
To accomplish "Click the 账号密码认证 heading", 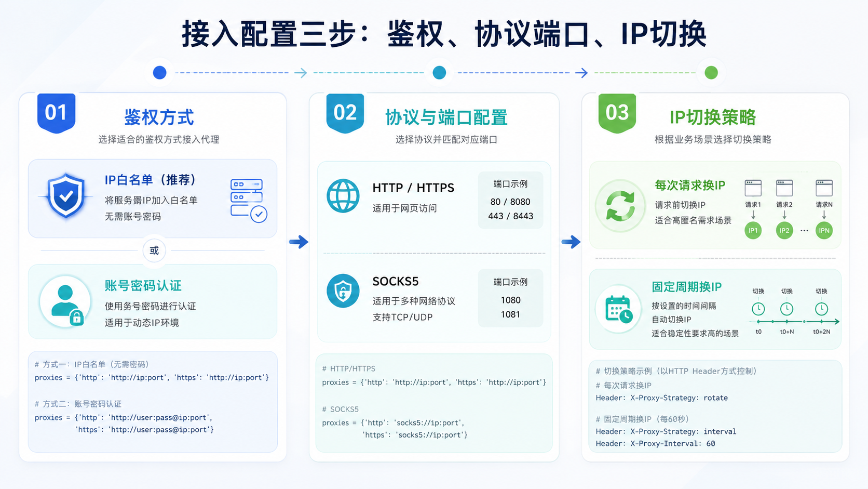I will (x=143, y=286).
